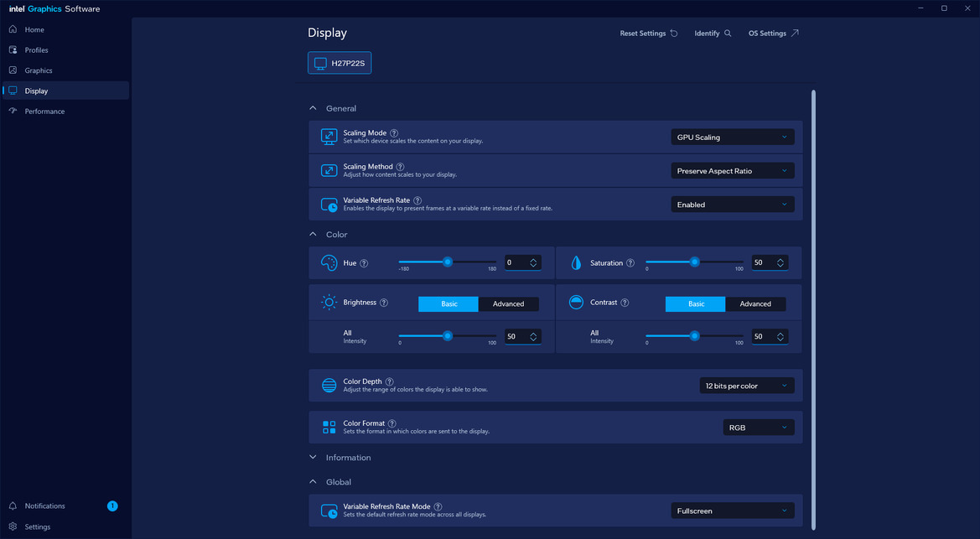The height and width of the screenshot is (539, 980).
Task: Click the Contrast intensity slider handle
Action: [694, 336]
